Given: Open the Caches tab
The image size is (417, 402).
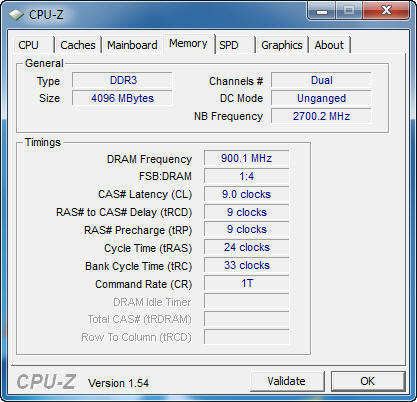Looking at the screenshot, I should [x=78, y=45].
